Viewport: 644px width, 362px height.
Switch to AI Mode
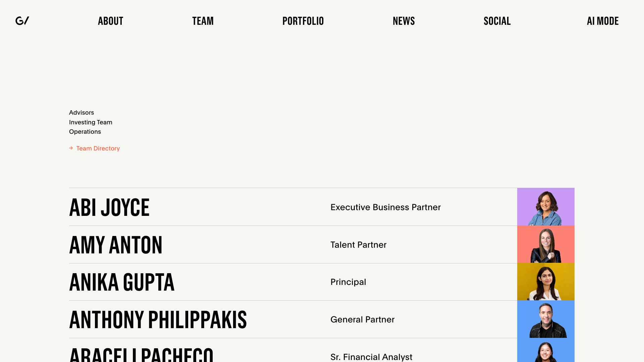point(602,21)
